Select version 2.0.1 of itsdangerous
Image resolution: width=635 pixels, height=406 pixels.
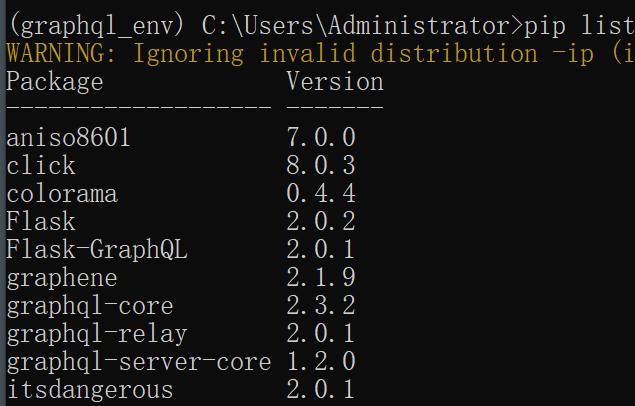320,389
